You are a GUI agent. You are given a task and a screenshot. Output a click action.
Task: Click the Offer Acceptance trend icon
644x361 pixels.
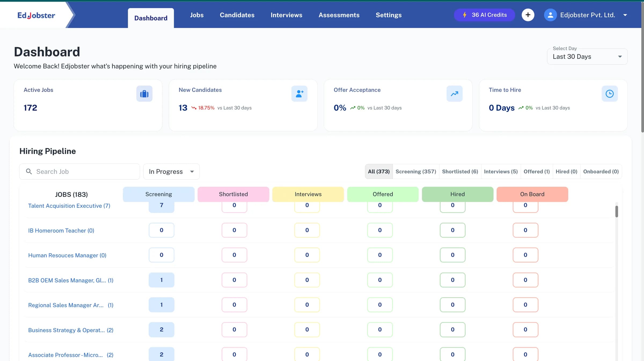455,94
